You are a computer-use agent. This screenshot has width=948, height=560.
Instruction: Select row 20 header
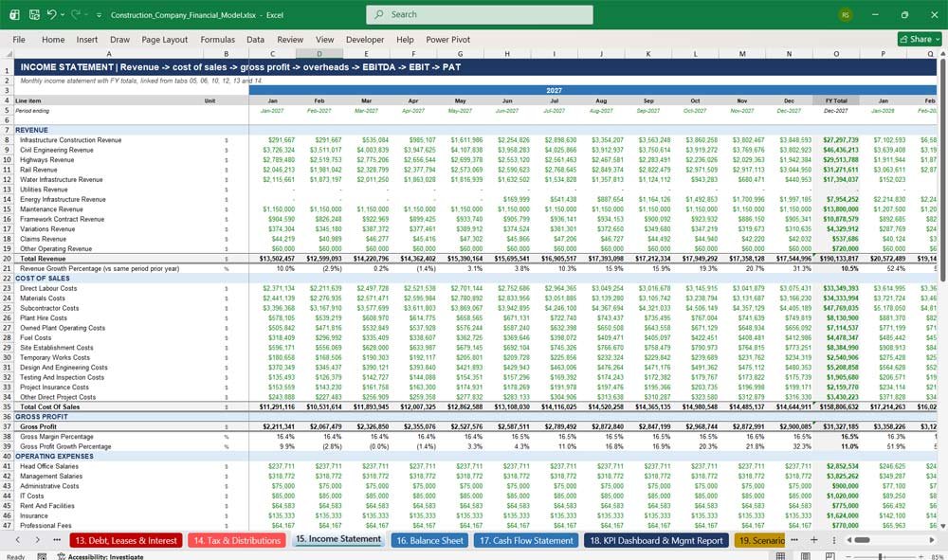tap(7, 258)
